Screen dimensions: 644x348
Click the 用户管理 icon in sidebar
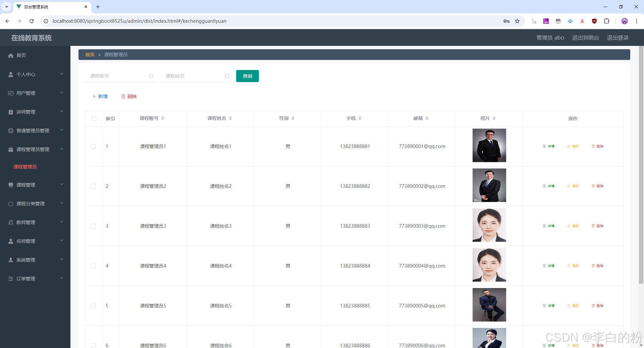[11, 93]
